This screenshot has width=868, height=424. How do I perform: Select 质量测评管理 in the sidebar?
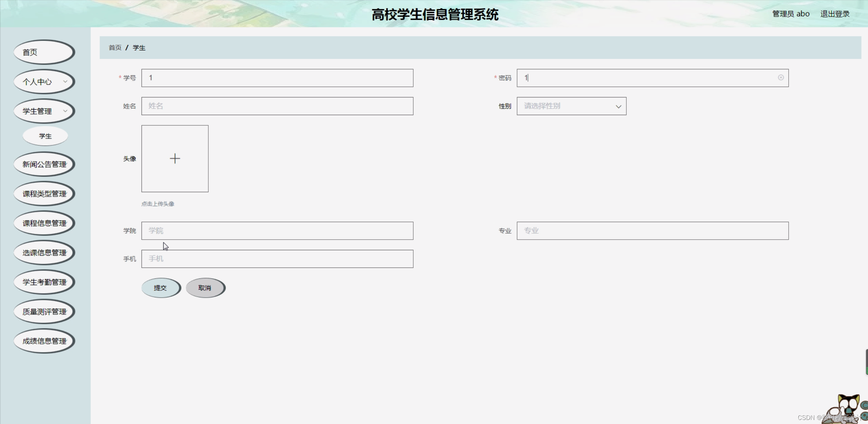(44, 311)
